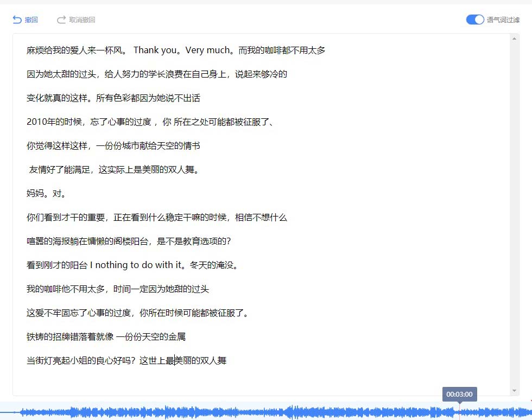
Task: Click the 取消撤回 redo label
Action: (x=82, y=20)
